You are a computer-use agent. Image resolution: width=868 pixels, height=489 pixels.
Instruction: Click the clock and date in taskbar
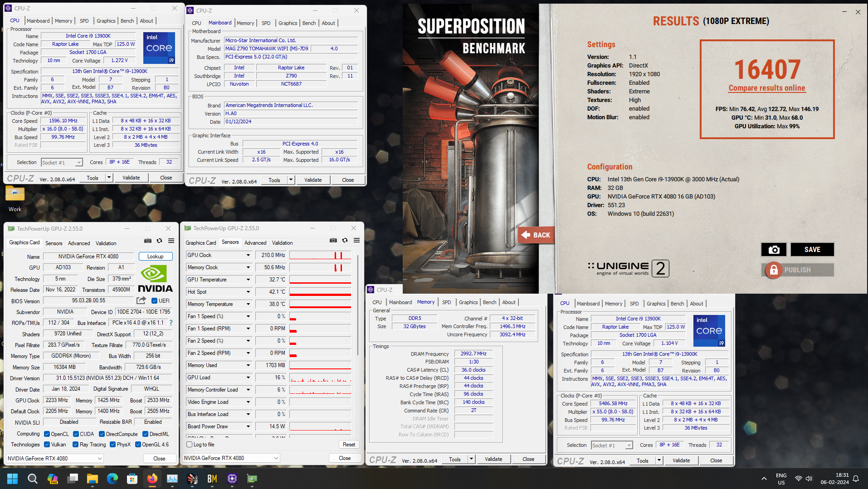[x=834, y=479]
